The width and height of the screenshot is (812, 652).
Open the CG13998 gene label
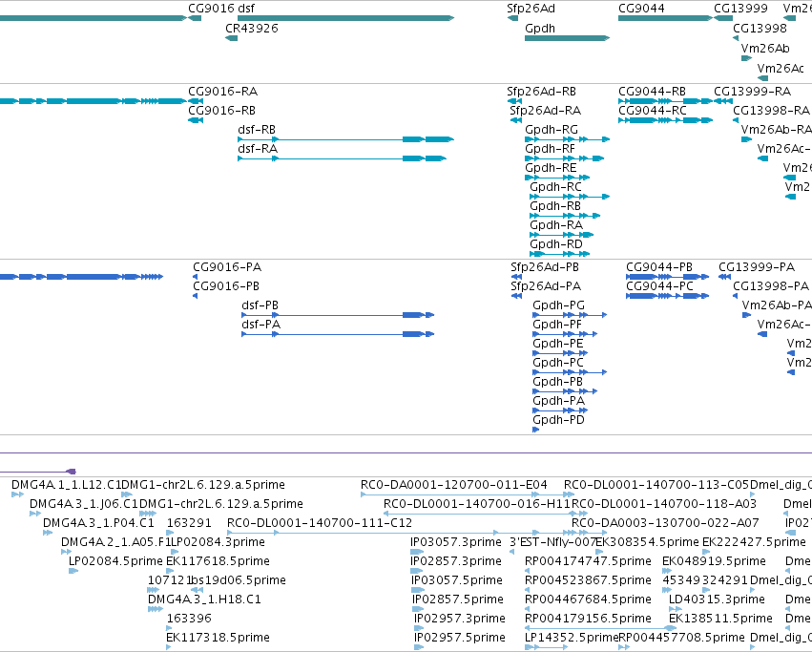point(760,28)
